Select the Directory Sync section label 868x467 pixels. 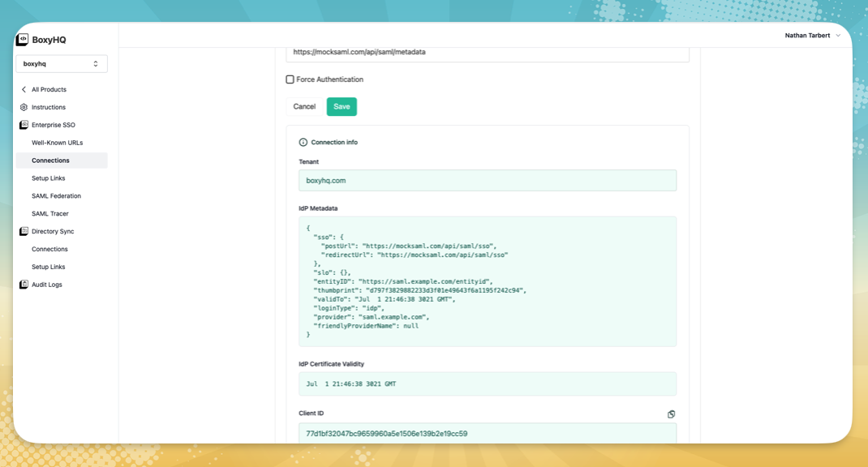click(53, 231)
